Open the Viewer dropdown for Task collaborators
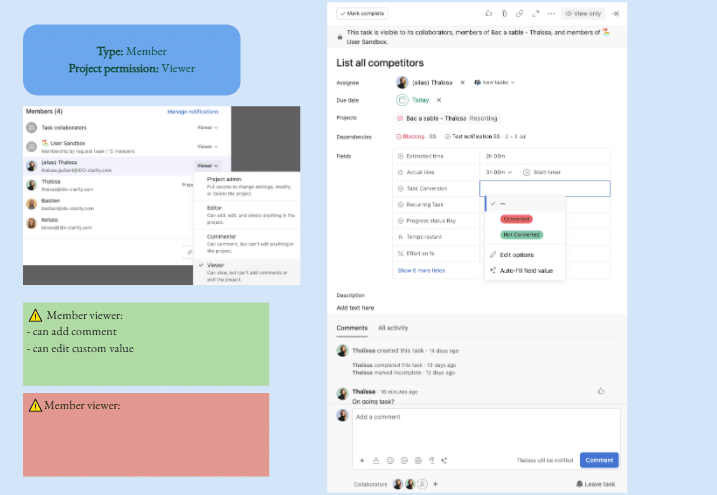 coord(207,128)
